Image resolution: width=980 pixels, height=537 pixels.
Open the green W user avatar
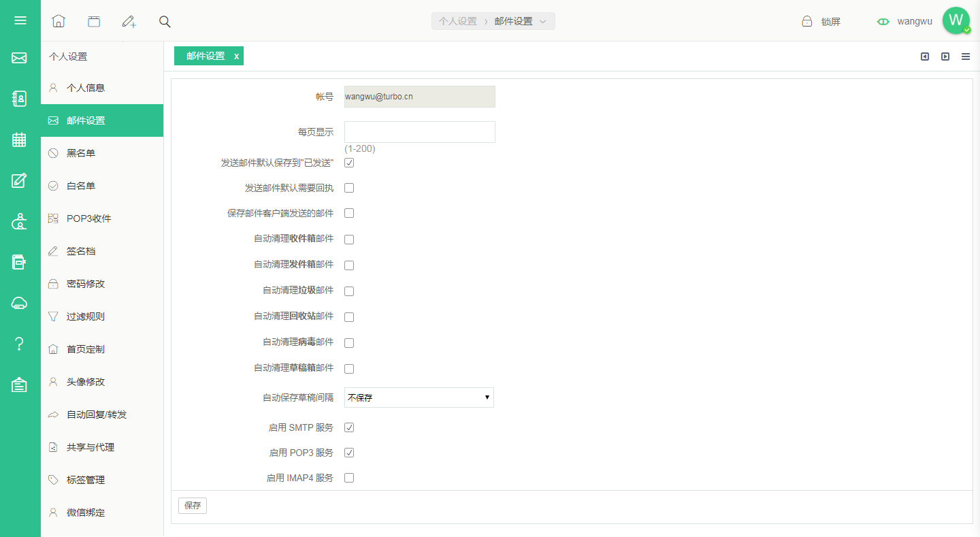[956, 20]
